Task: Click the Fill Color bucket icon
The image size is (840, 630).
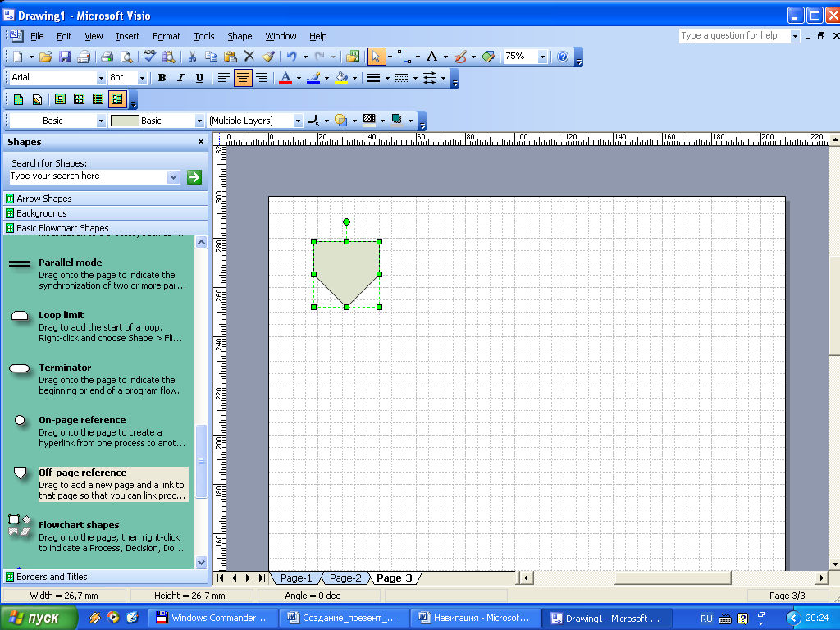Action: 341,78
